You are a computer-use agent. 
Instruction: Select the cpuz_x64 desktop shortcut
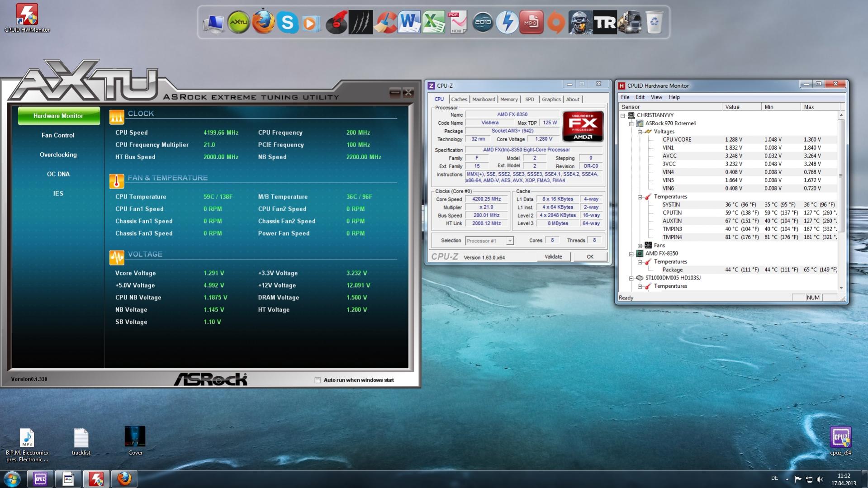coord(840,441)
